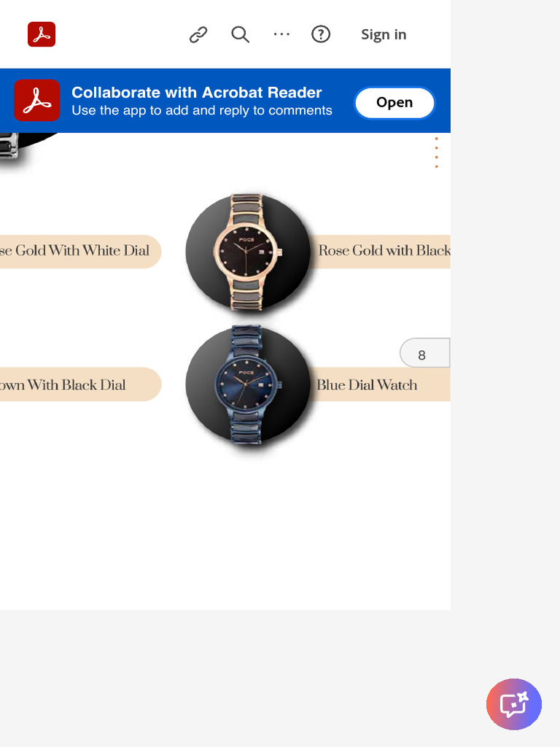560x747 pixels.
Task: Click the Rose Gold With White Dial label
Action: point(74,251)
